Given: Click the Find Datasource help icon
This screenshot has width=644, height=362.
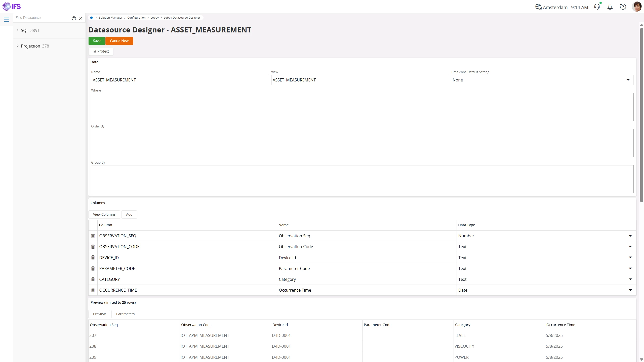Looking at the screenshot, I should pos(74,18).
